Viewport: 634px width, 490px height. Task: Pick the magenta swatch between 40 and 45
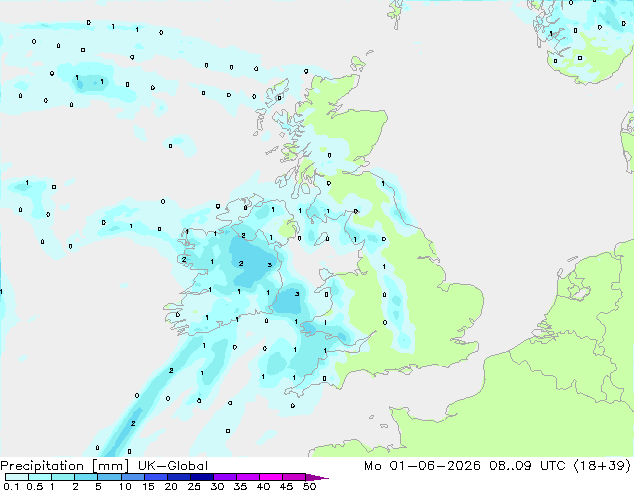tap(271, 477)
